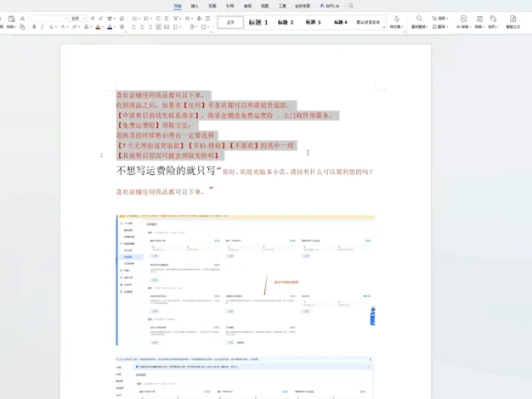Switch to the 审阅 Review tab
This screenshot has width=532, height=399.
[247, 6]
